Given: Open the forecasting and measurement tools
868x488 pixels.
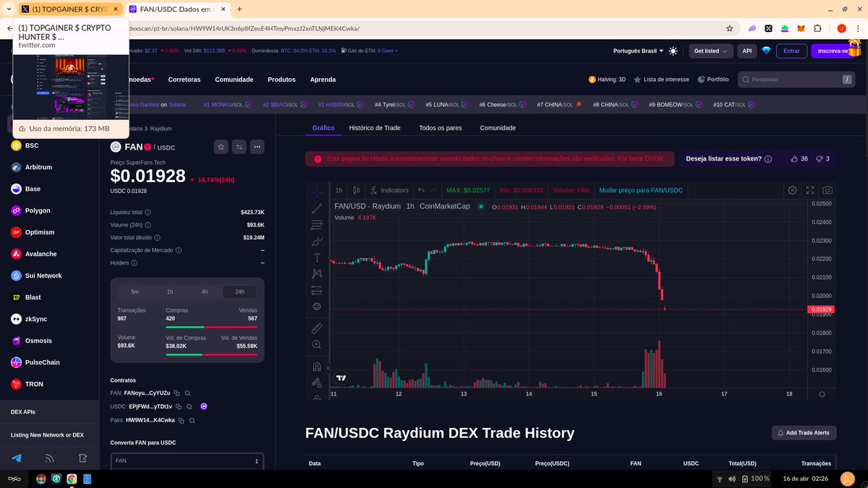Looking at the screenshot, I should (317, 290).
